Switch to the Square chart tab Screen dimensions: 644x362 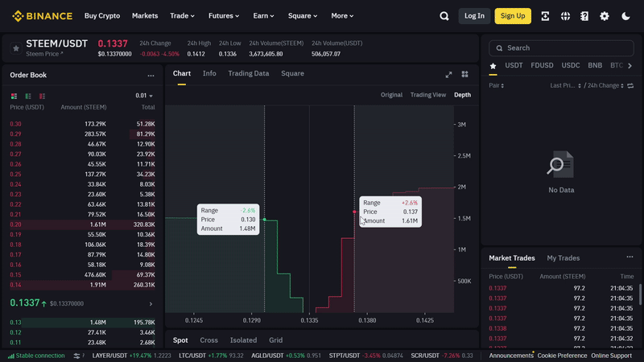point(292,73)
